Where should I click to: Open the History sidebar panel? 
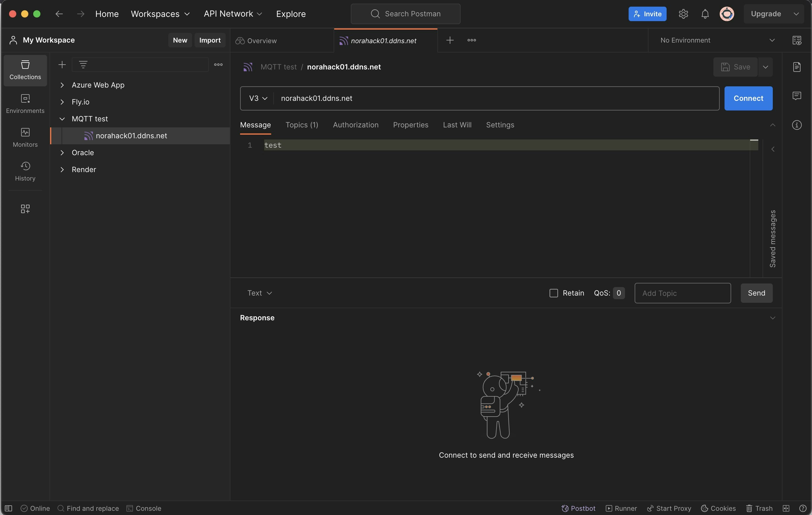pyautogui.click(x=25, y=171)
